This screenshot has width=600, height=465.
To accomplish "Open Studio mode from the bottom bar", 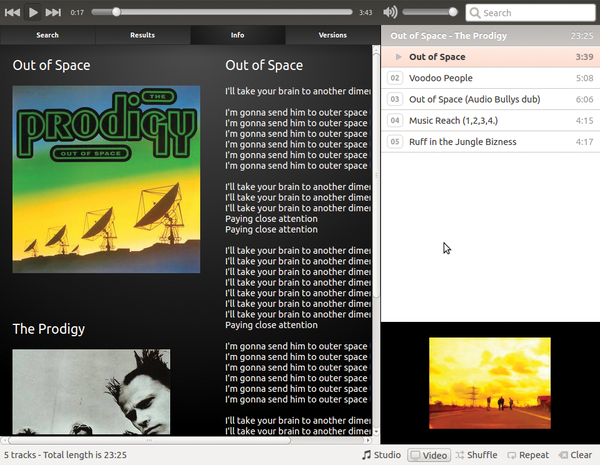I will coord(381,455).
